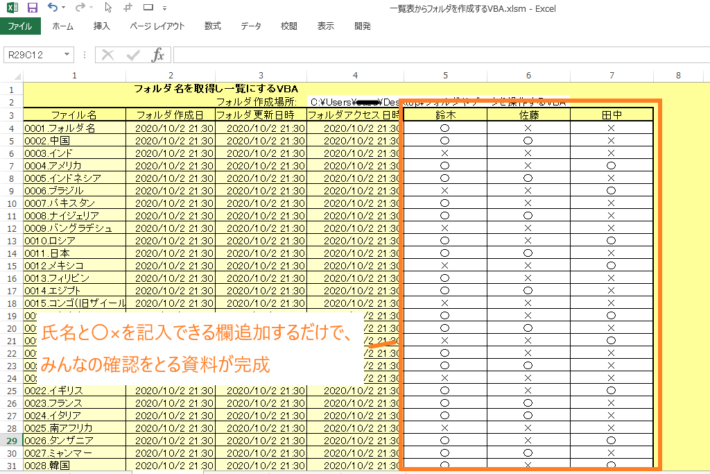Click the Enter checkmark icon in formula bar

[x=133, y=55]
